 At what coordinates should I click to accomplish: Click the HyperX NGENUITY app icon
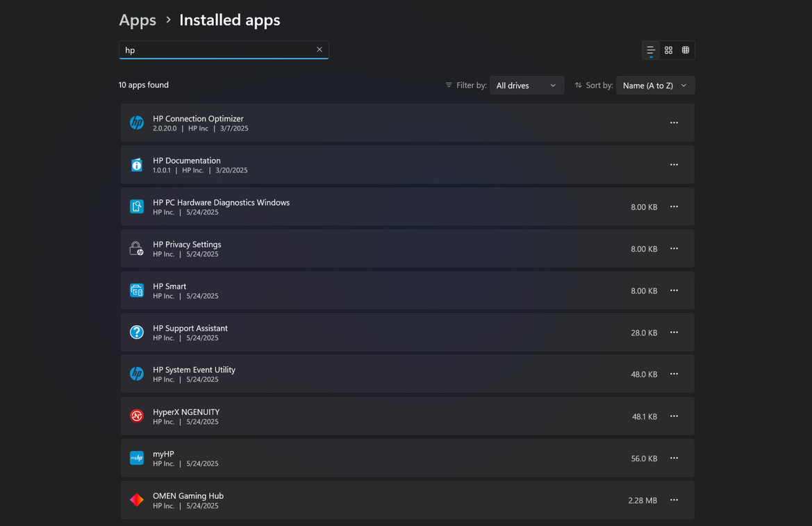[137, 416]
